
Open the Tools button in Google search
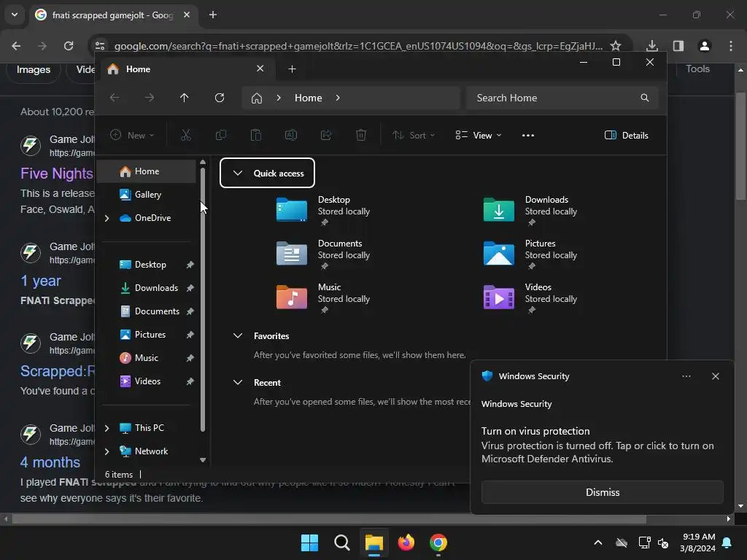pyautogui.click(x=697, y=69)
